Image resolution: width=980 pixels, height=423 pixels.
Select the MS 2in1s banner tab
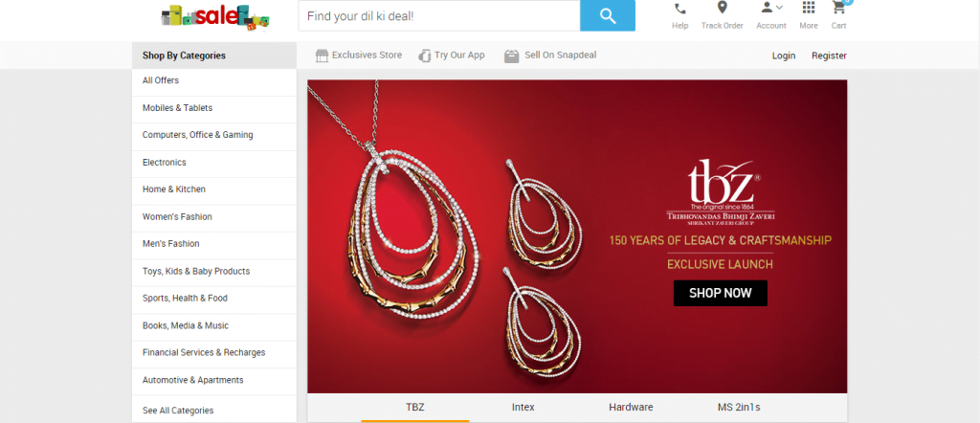point(739,408)
